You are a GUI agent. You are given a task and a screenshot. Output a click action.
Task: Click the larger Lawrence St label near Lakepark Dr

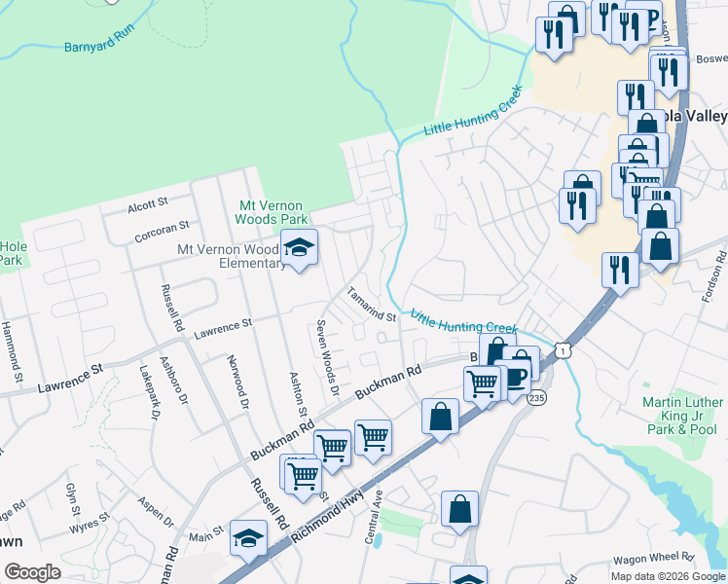71,379
